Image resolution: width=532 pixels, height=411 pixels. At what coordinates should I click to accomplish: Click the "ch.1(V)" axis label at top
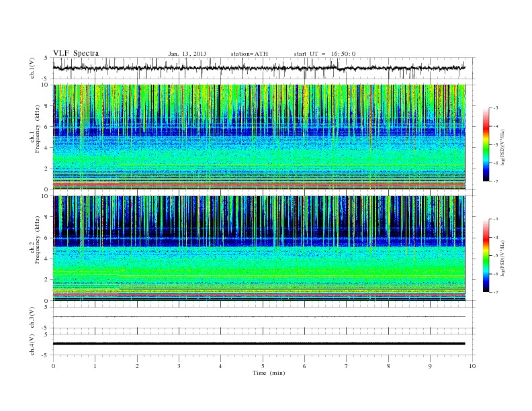(32, 69)
